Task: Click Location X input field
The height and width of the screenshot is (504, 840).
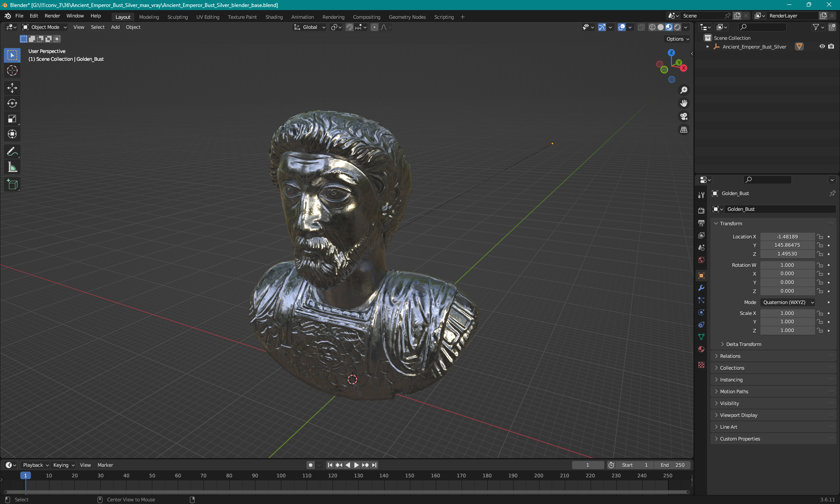Action: click(x=787, y=236)
